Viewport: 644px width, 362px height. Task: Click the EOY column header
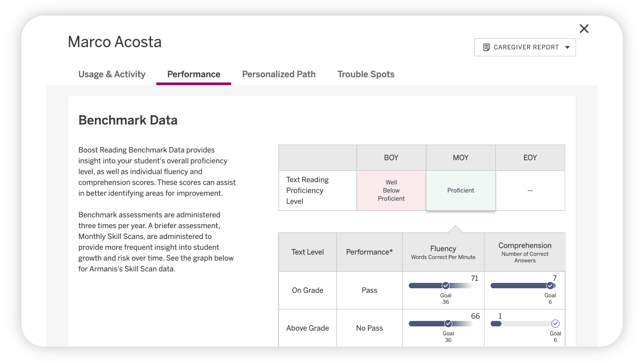[x=530, y=158]
